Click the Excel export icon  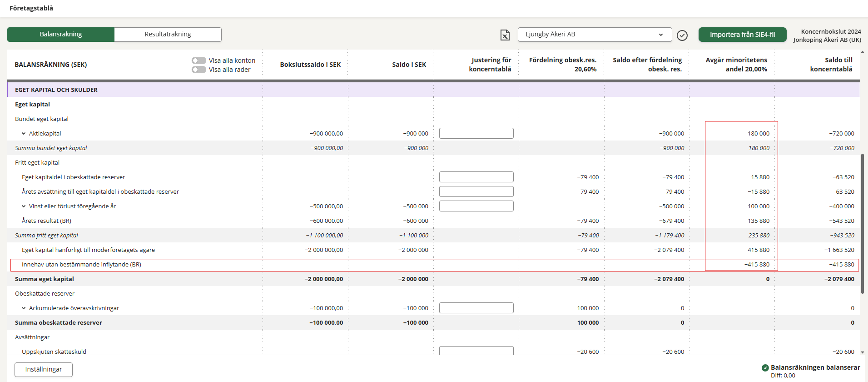coord(505,35)
